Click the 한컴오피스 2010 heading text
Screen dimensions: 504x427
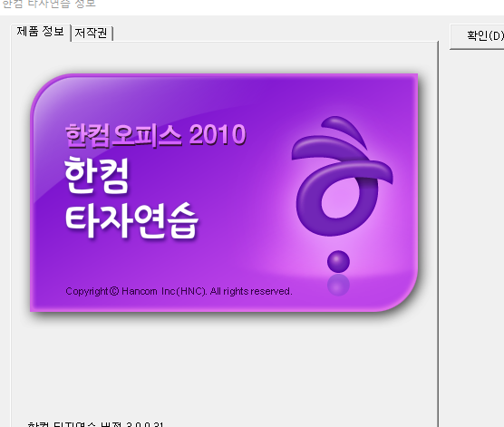pyautogui.click(x=156, y=135)
